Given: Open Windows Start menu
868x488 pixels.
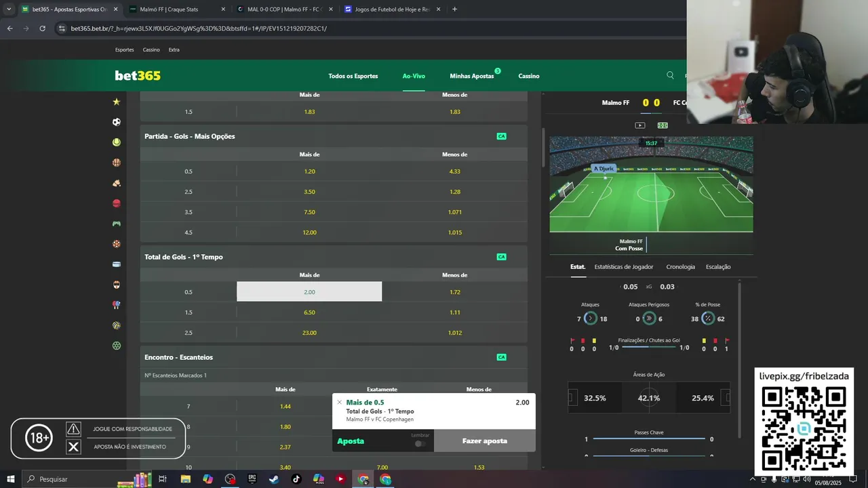Looking at the screenshot, I should coord(10,479).
